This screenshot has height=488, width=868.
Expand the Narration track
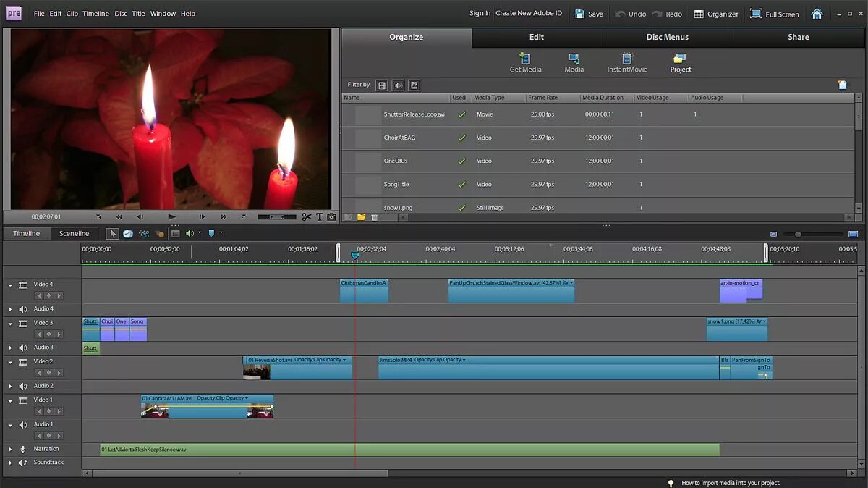pyautogui.click(x=10, y=450)
